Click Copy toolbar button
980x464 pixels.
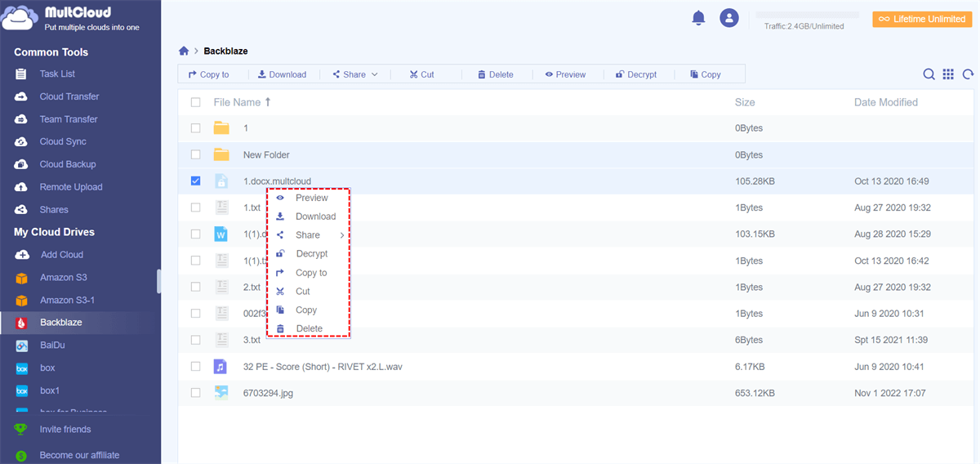[705, 74]
